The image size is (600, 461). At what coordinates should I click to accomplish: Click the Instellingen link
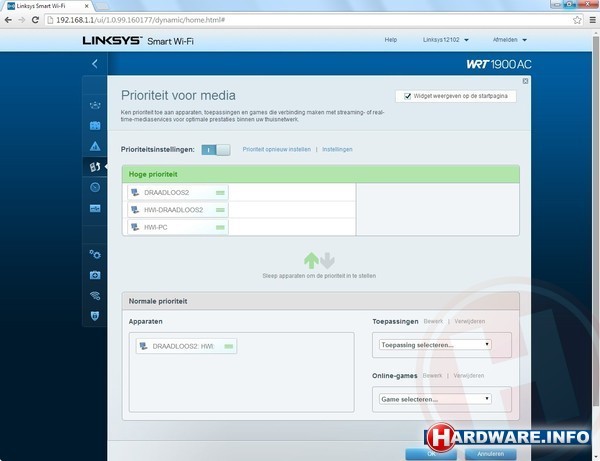[337, 149]
